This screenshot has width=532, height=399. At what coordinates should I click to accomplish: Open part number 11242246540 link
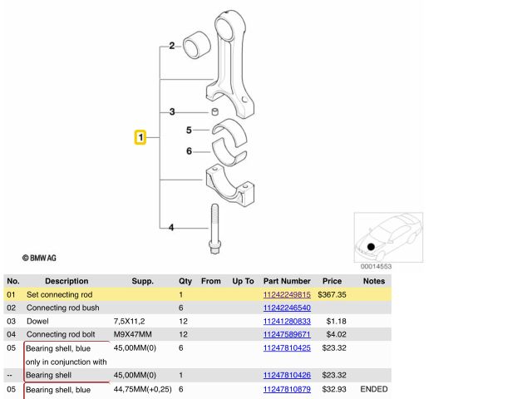click(286, 308)
